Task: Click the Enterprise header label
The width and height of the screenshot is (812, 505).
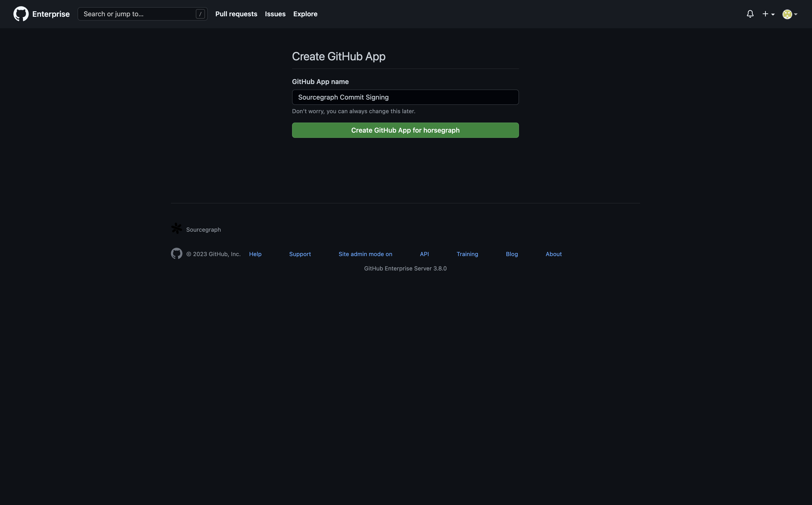Action: coord(51,14)
